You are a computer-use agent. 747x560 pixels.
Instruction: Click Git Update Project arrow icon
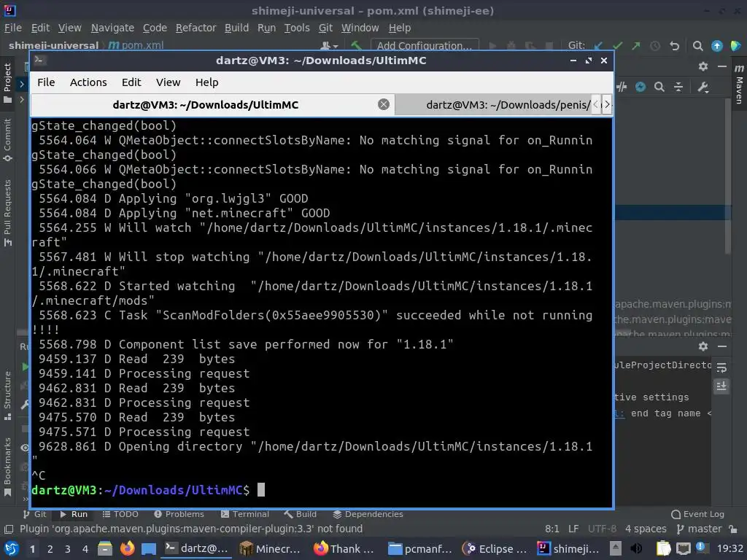click(598, 46)
